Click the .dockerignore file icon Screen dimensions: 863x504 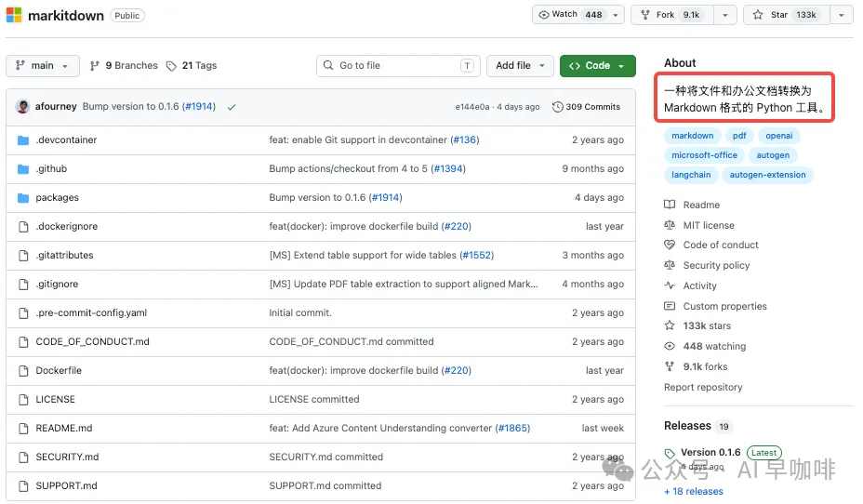pos(23,227)
